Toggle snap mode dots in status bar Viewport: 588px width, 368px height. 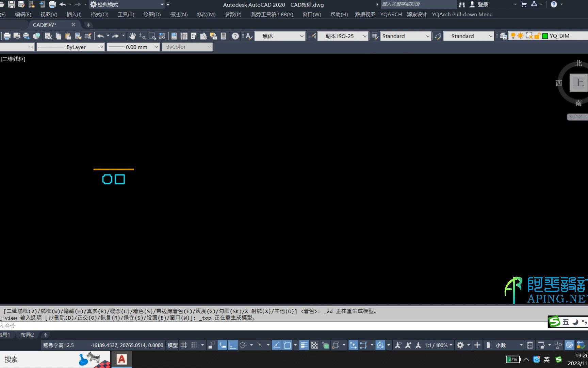coord(194,345)
